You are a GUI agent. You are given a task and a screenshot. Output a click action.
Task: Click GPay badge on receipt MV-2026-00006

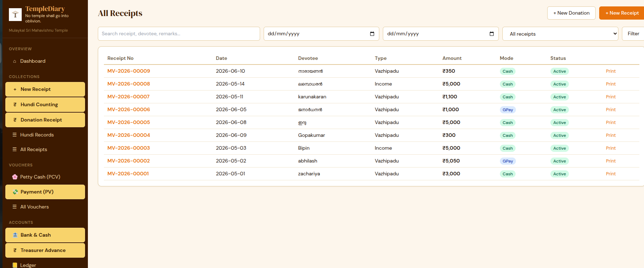click(x=508, y=110)
